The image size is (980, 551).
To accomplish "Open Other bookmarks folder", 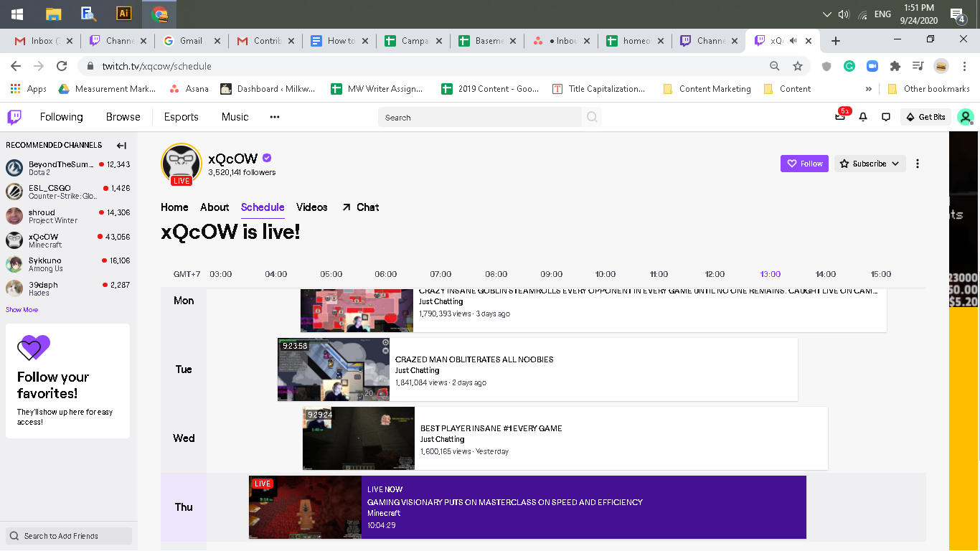I will click(928, 89).
